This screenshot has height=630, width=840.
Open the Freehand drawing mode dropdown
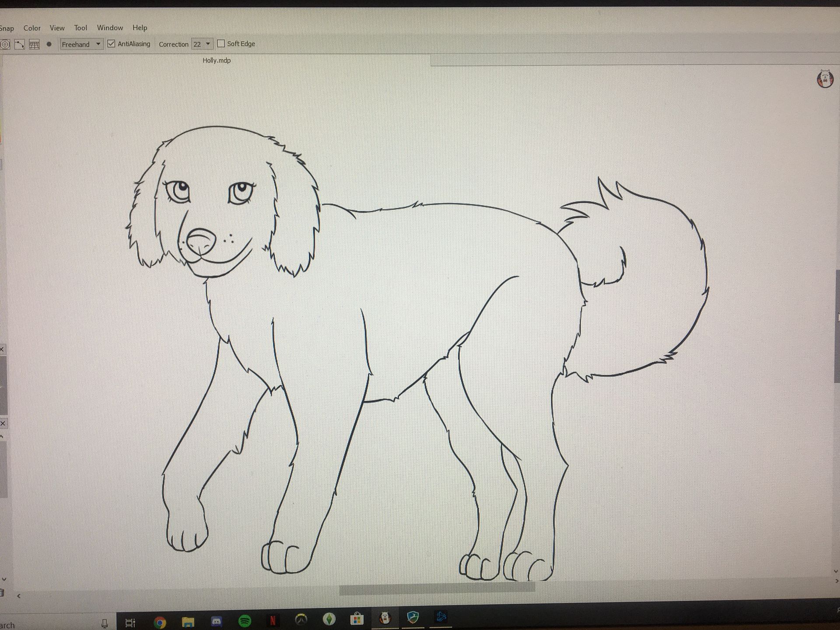pos(81,44)
